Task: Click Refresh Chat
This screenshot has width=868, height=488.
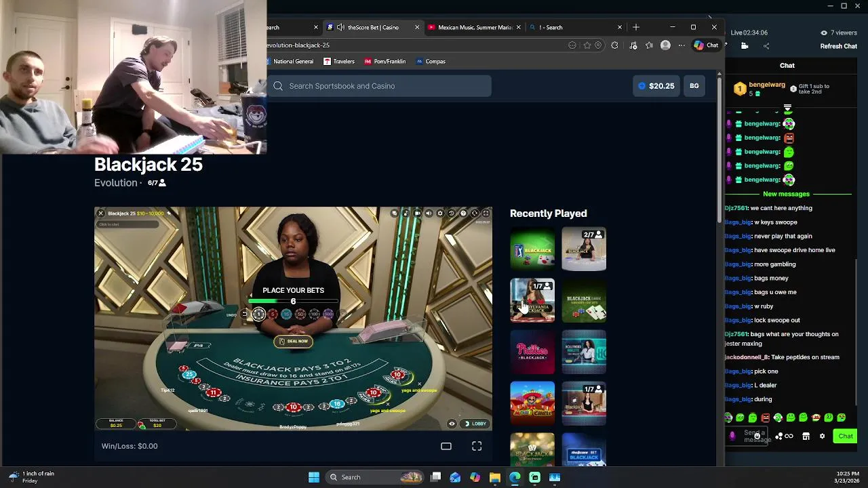Action: [839, 46]
